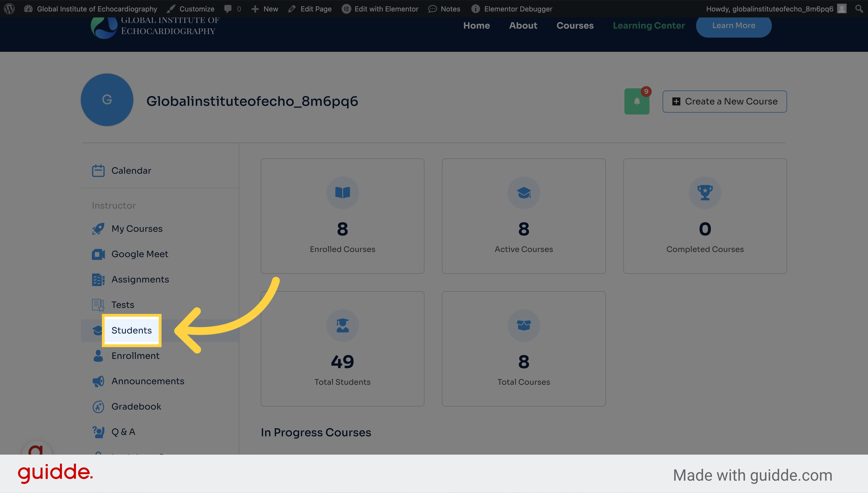Screen dimensions: 868x493
Task: Click the 0 Completed Courses count
Action: pyautogui.click(x=705, y=229)
